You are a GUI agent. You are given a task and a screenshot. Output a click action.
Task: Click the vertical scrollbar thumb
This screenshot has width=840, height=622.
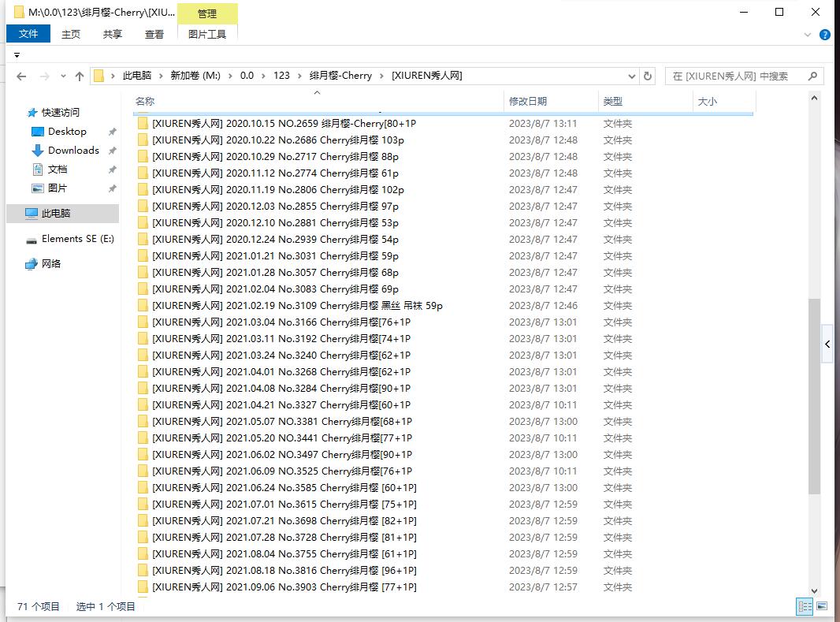(814, 397)
